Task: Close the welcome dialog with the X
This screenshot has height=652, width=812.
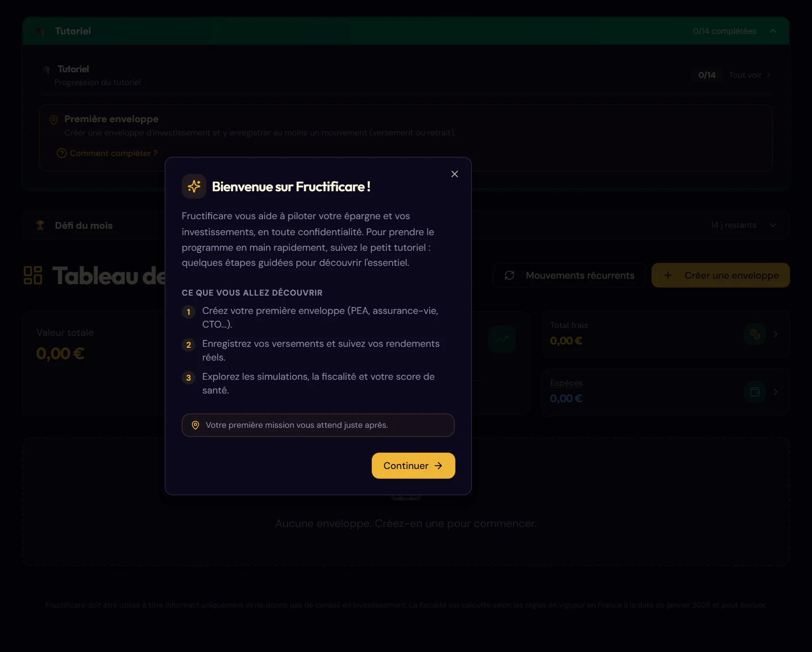Action: (454, 174)
